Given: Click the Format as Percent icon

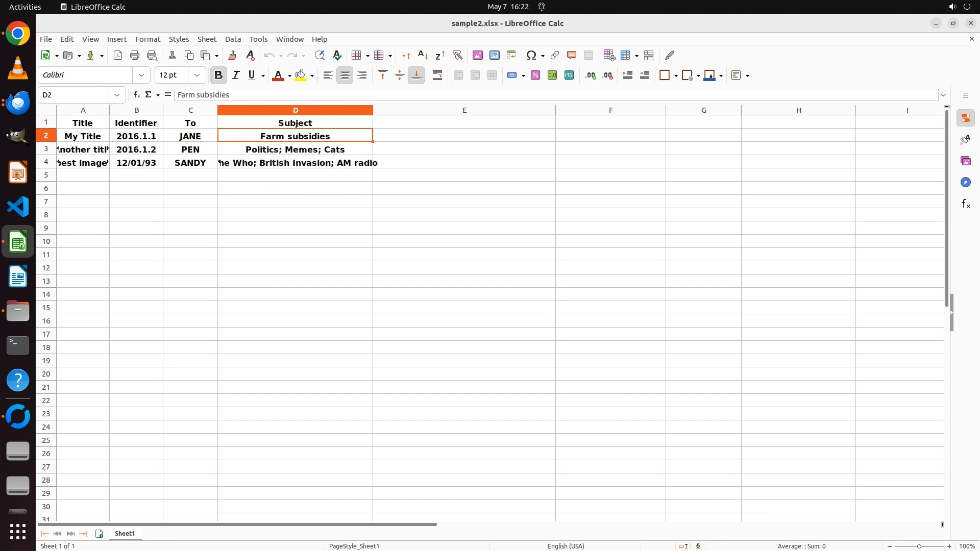Looking at the screenshot, I should 535,75.
